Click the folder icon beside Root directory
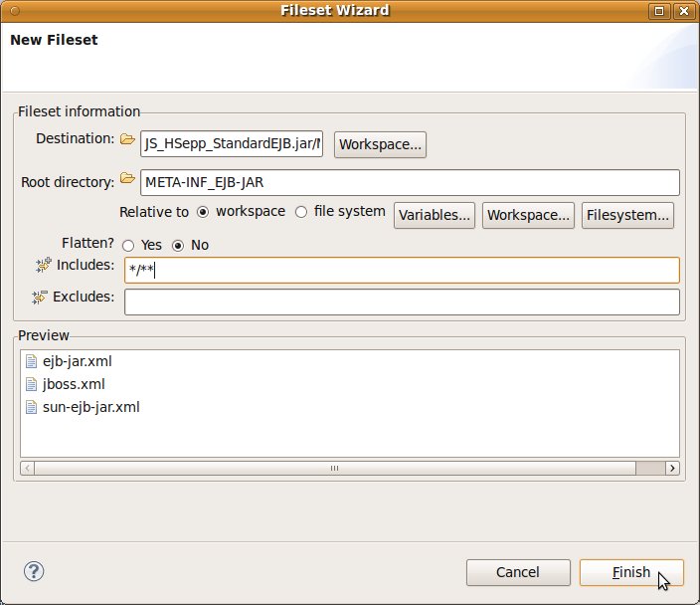 [x=127, y=179]
